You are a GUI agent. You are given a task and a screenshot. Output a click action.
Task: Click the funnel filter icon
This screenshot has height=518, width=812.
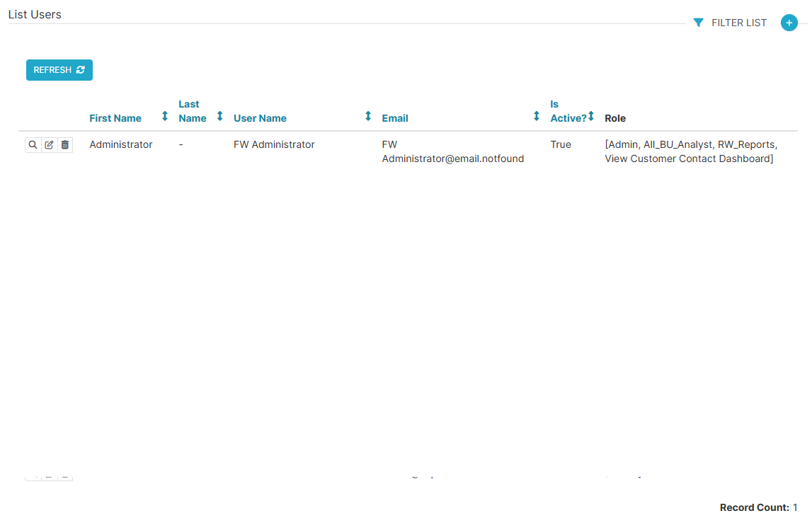click(698, 23)
